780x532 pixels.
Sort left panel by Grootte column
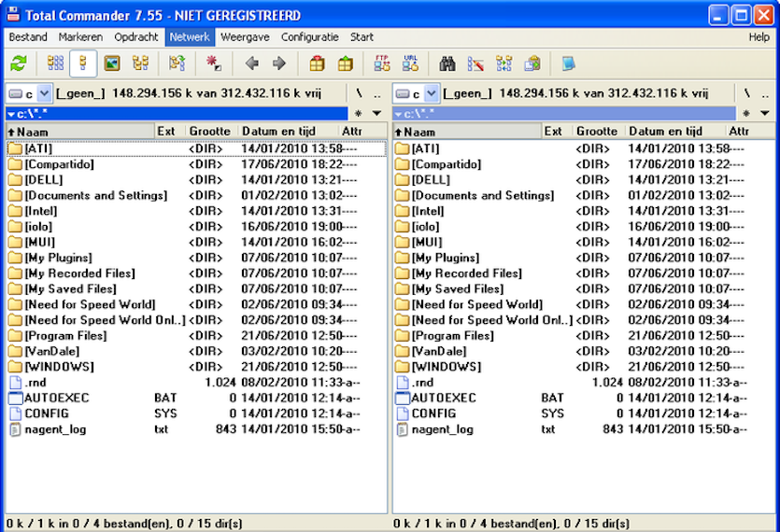coord(213,132)
